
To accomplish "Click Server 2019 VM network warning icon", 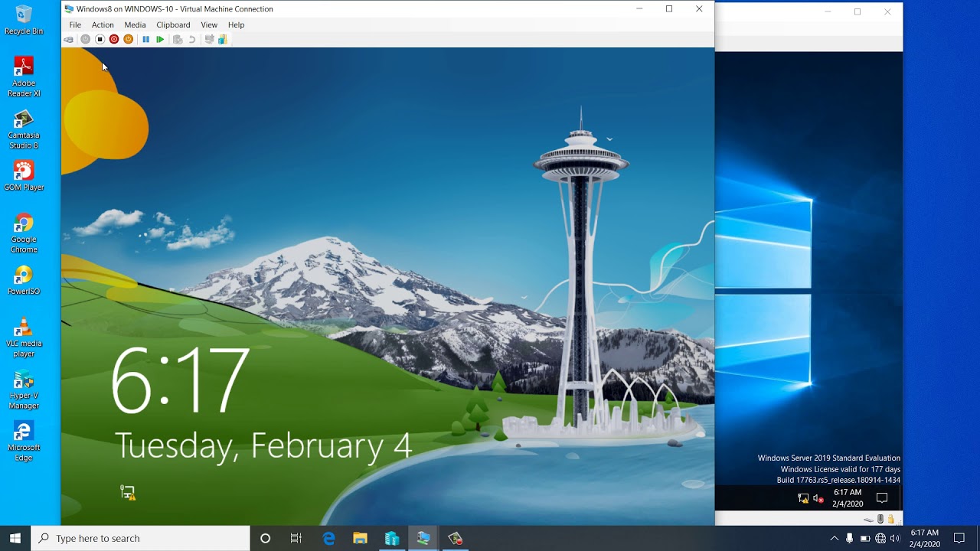I will tap(803, 498).
